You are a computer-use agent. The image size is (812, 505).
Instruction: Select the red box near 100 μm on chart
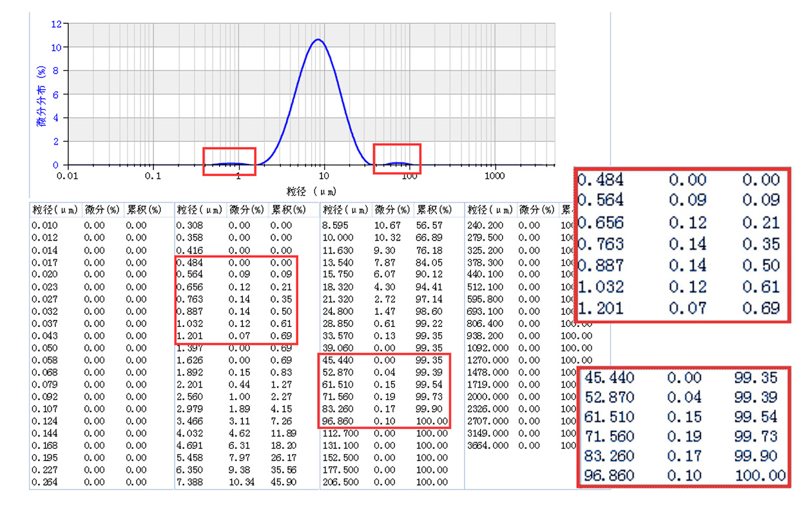click(397, 159)
